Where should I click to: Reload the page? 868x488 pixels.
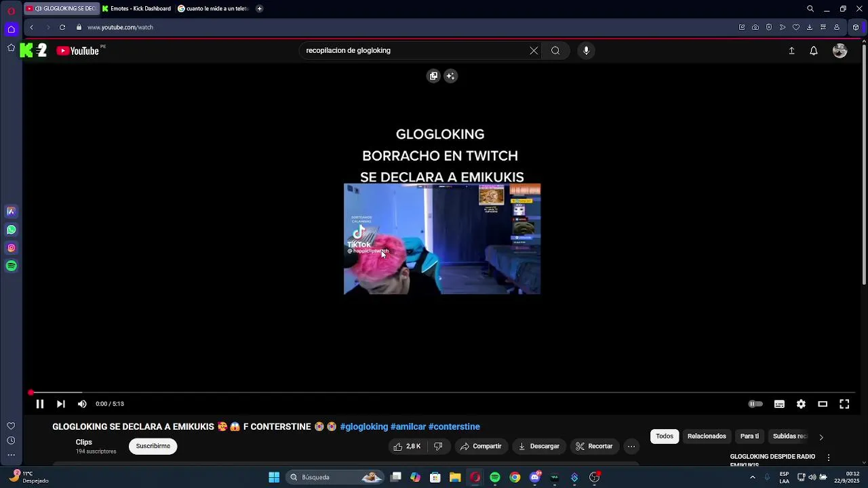(62, 27)
